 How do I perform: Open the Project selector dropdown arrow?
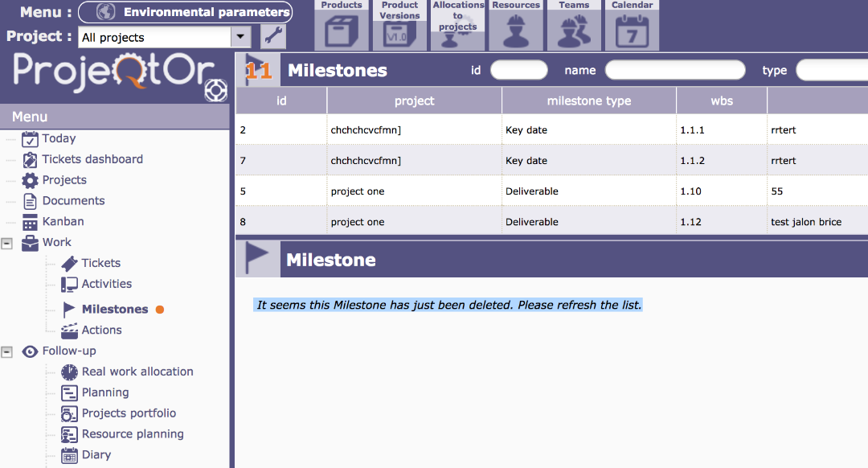(x=240, y=37)
